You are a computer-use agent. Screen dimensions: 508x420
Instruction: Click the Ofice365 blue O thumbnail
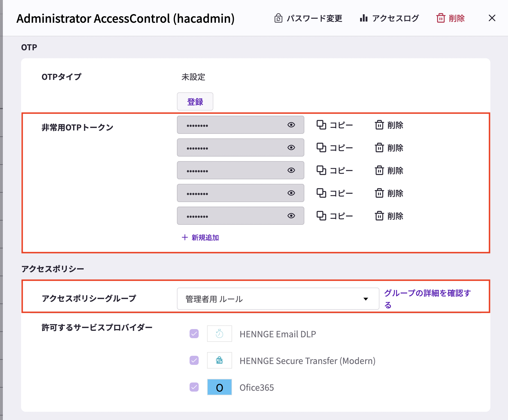pyautogui.click(x=219, y=387)
